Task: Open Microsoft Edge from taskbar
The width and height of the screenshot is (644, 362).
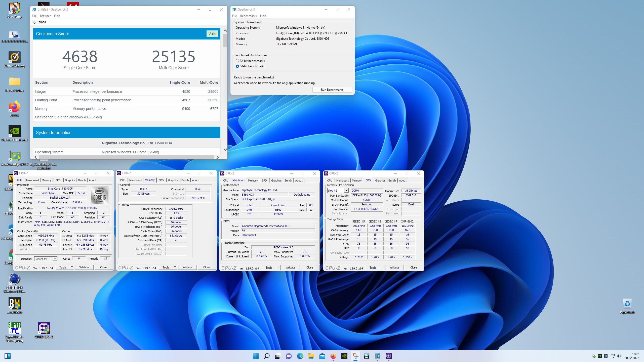Action: [x=300, y=356]
